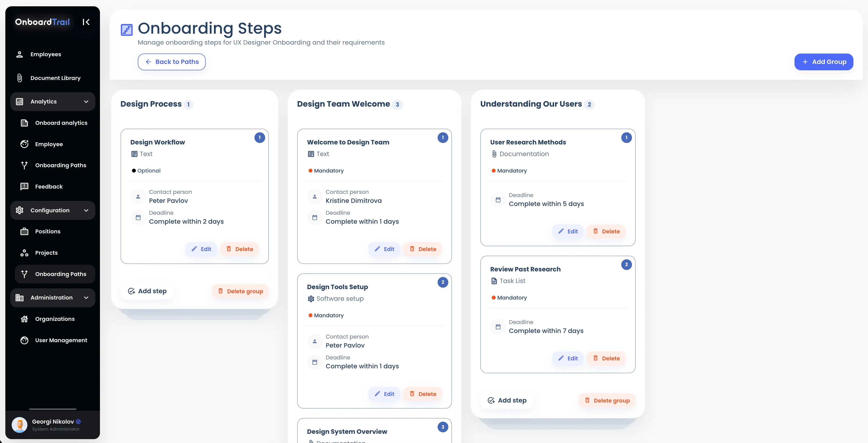Open the calendar icon on User Research Methods deadline
Viewport: 868px width, 443px height.
pyautogui.click(x=498, y=200)
